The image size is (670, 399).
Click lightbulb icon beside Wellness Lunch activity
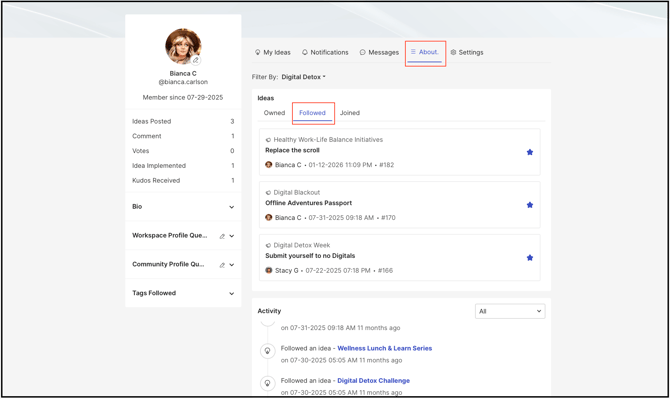tap(267, 351)
